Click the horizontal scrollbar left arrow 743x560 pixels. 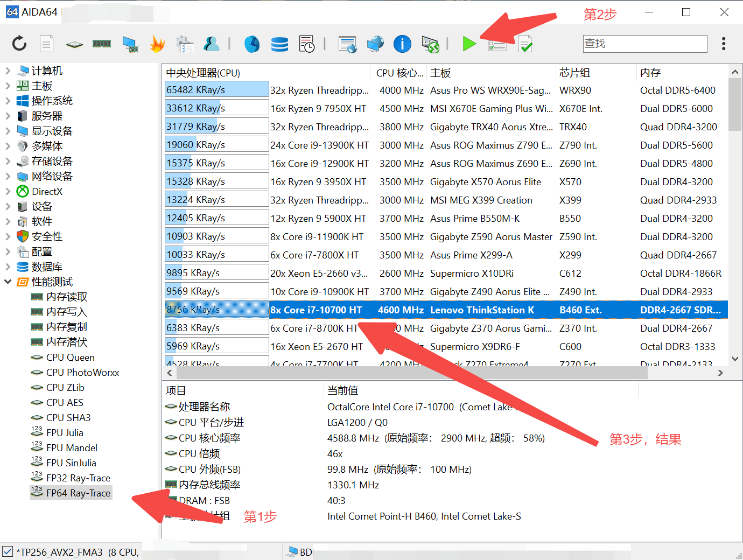170,373
